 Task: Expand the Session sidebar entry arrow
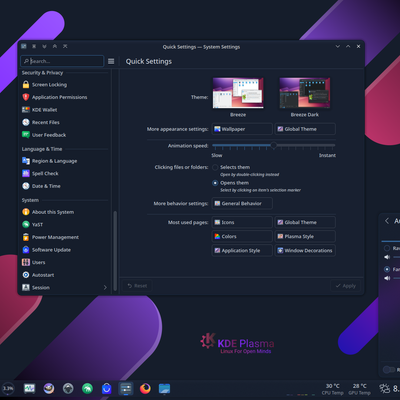105,287
